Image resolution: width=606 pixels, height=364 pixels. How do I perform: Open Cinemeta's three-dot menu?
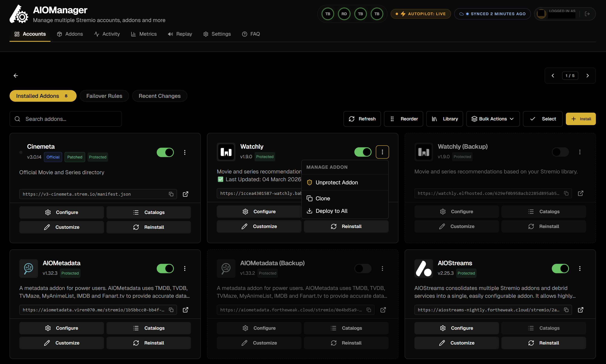[185, 152]
